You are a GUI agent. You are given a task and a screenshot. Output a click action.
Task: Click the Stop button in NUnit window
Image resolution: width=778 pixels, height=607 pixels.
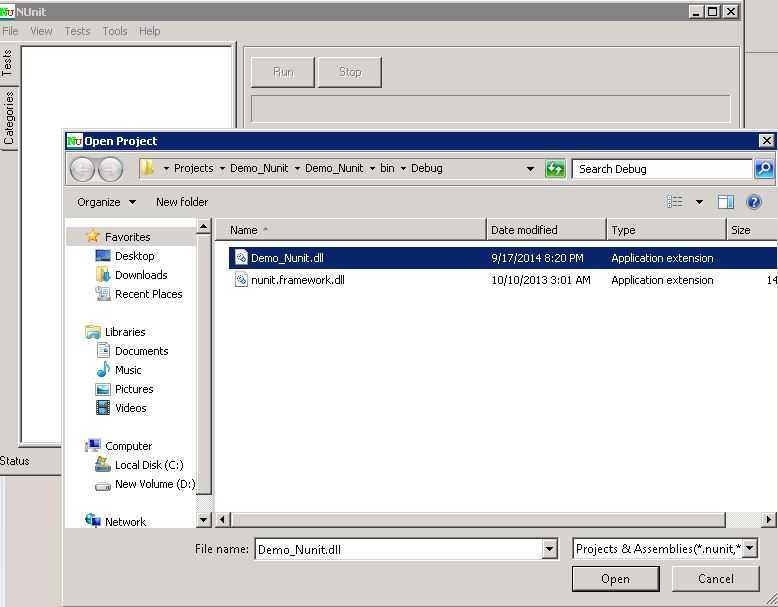[x=350, y=72]
